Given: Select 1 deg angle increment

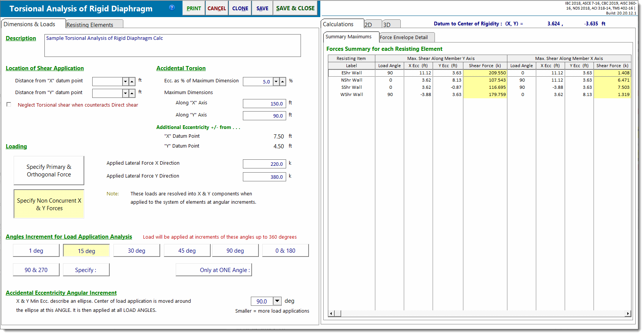Looking at the screenshot, I should 36,251.
